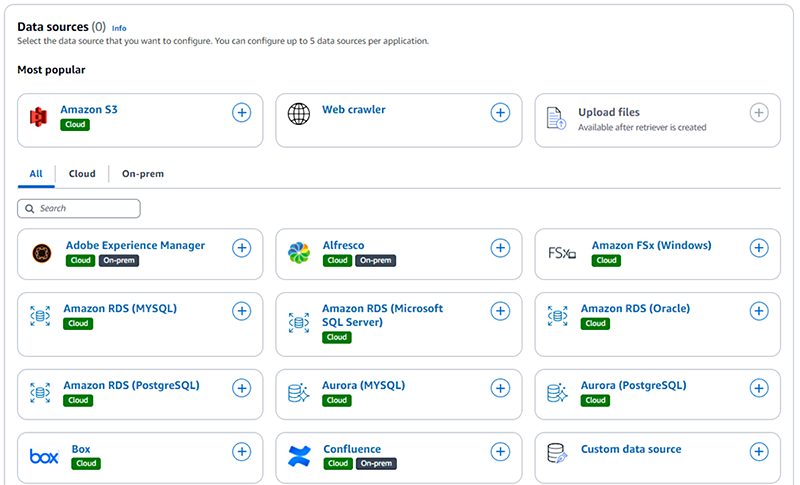This screenshot has height=485, width=800.
Task: Switch to the On-prem tab
Action: pos(143,174)
